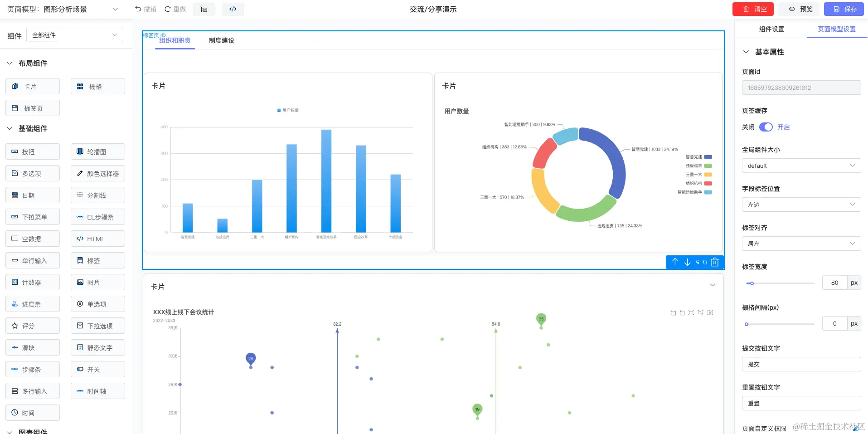Move component up with the arrow icon
Image resolution: width=868 pixels, height=434 pixels.
coord(675,262)
